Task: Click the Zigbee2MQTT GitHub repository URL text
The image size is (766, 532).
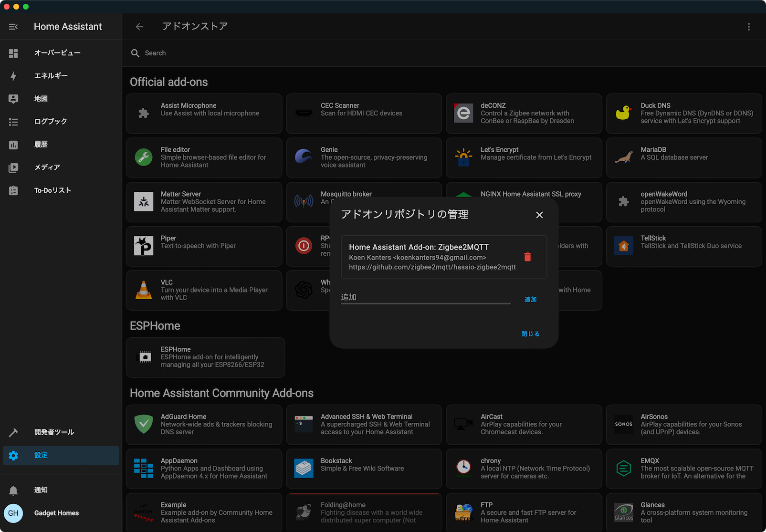Action: (432, 267)
